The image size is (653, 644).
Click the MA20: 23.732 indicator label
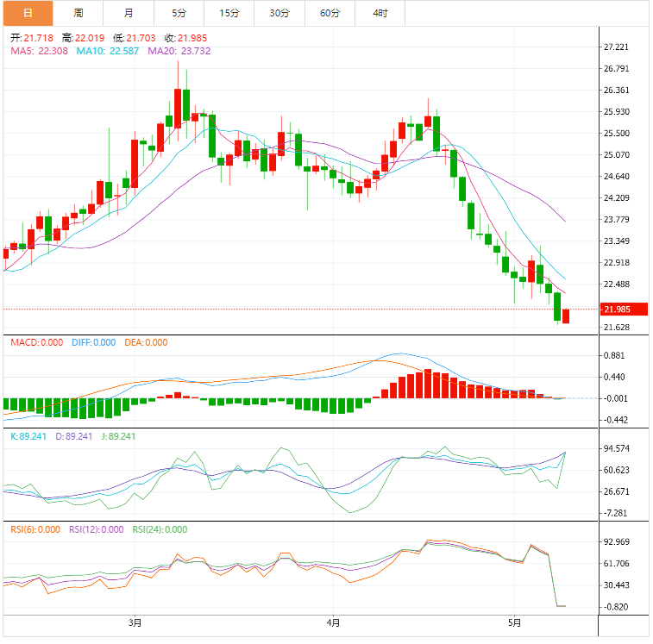(179, 51)
